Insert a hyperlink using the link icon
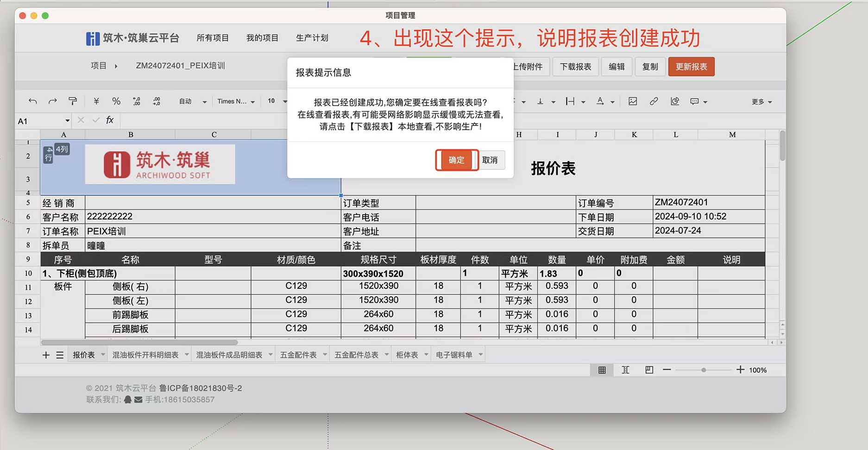 click(x=654, y=101)
